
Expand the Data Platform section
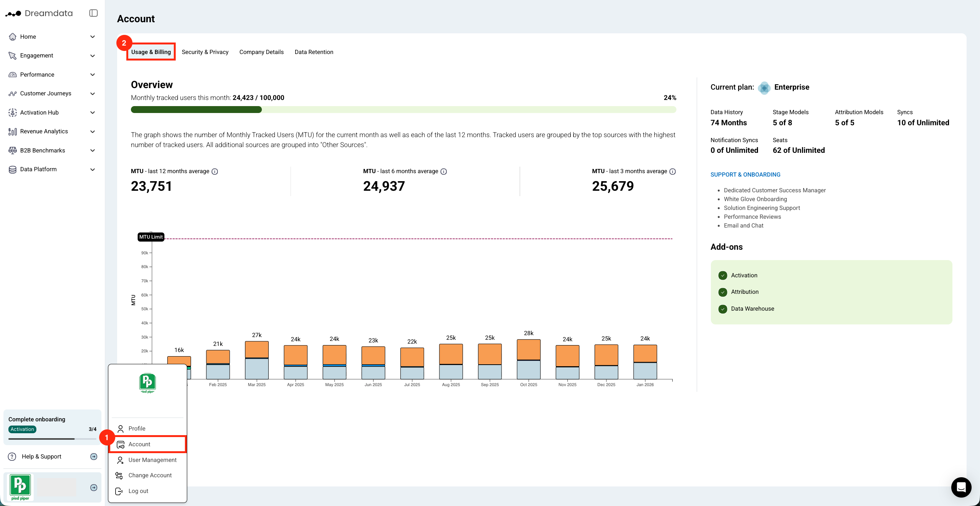tap(92, 169)
